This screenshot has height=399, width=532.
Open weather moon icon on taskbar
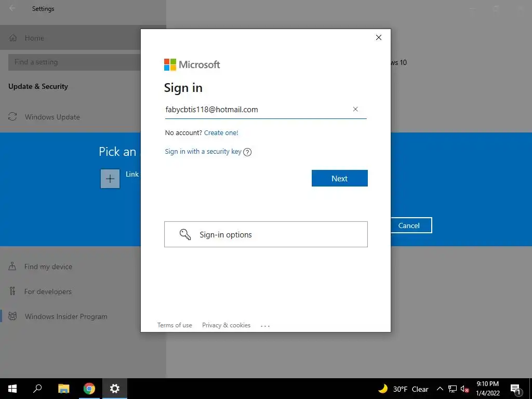point(383,389)
